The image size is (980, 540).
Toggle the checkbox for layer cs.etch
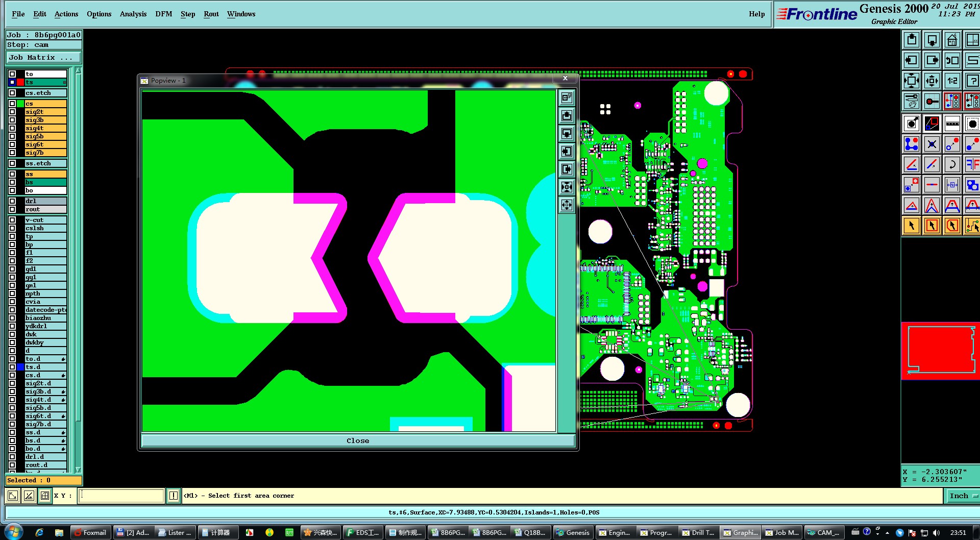point(12,93)
